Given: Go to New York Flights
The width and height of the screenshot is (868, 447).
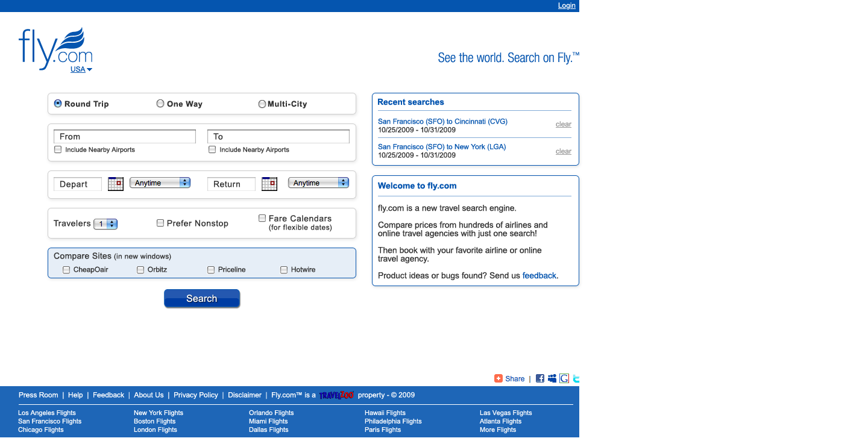Looking at the screenshot, I should (159, 413).
